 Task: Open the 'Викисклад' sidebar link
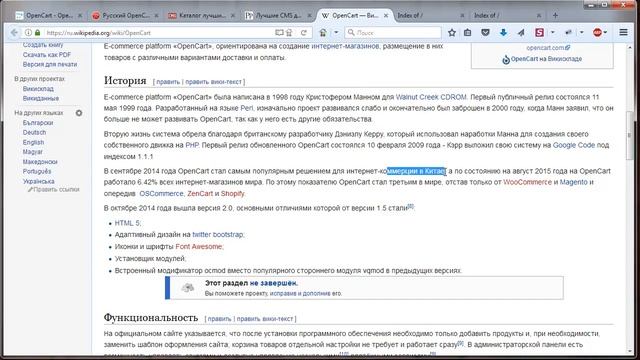38,89
